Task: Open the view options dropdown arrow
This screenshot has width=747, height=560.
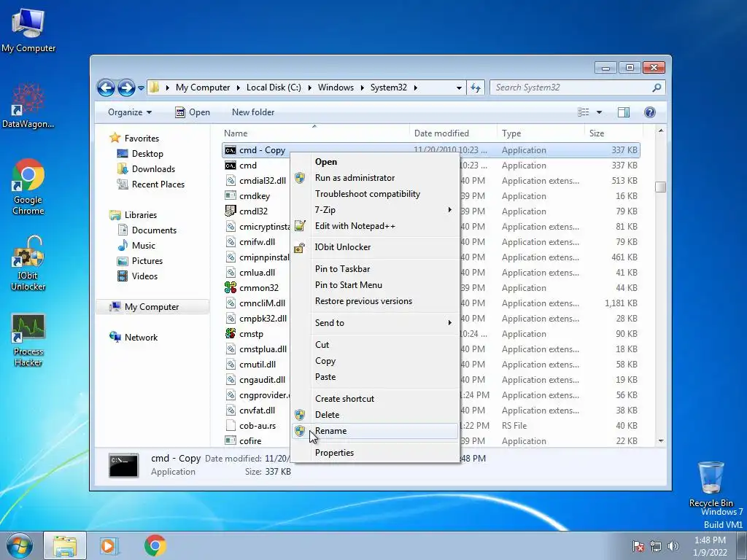Action: pyautogui.click(x=600, y=112)
